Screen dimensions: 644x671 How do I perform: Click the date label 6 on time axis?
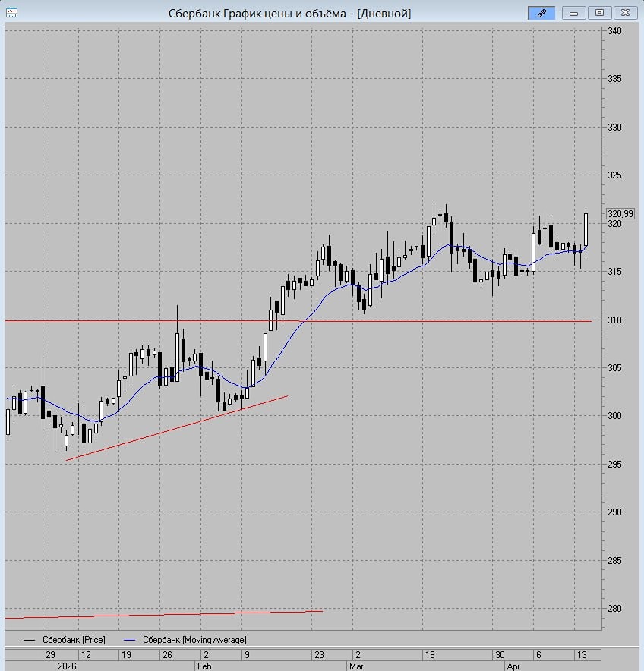click(538, 655)
